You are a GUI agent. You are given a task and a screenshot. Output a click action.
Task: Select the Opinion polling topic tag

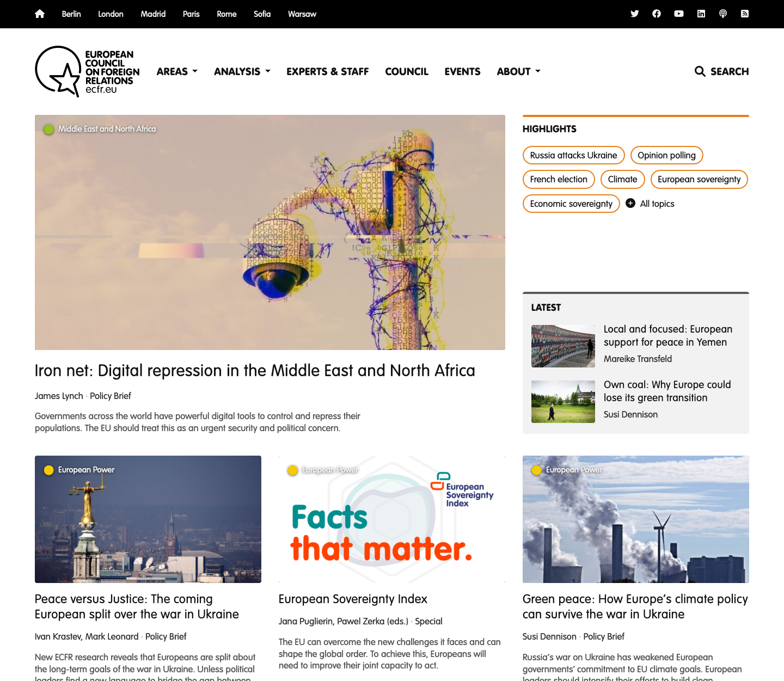[x=666, y=155]
